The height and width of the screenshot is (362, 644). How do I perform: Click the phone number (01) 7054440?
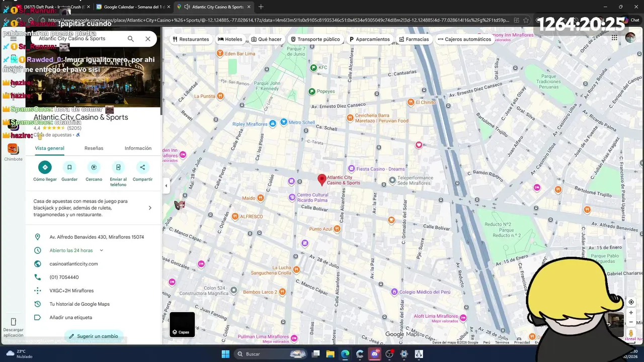[64, 277]
